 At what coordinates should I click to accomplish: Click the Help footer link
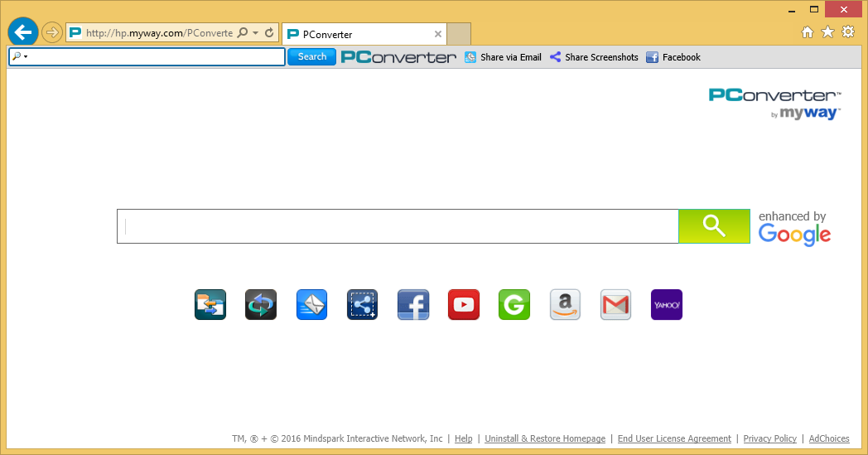463,438
